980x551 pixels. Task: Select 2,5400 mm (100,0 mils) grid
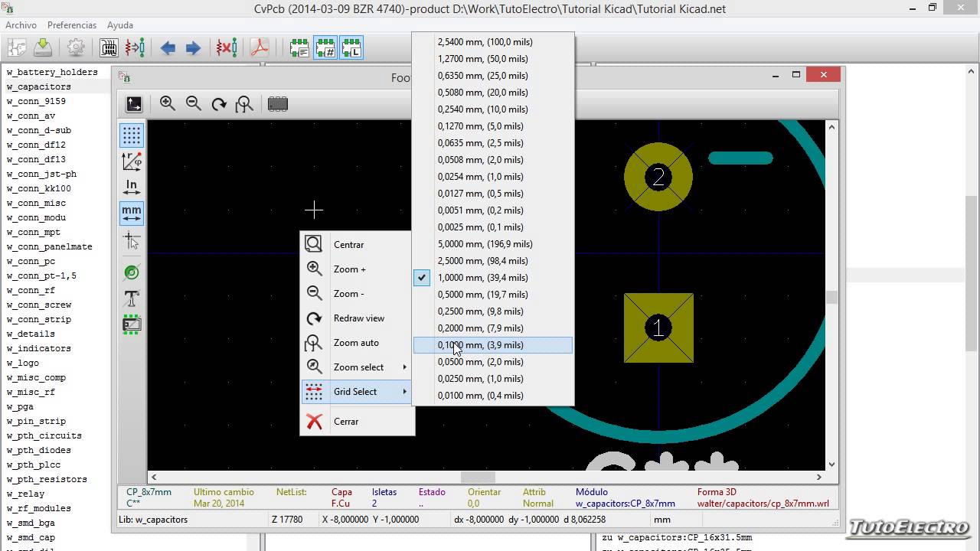pos(493,42)
